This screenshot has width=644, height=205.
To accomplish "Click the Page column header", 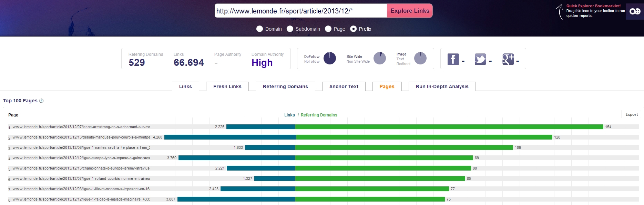I will click(x=13, y=115).
